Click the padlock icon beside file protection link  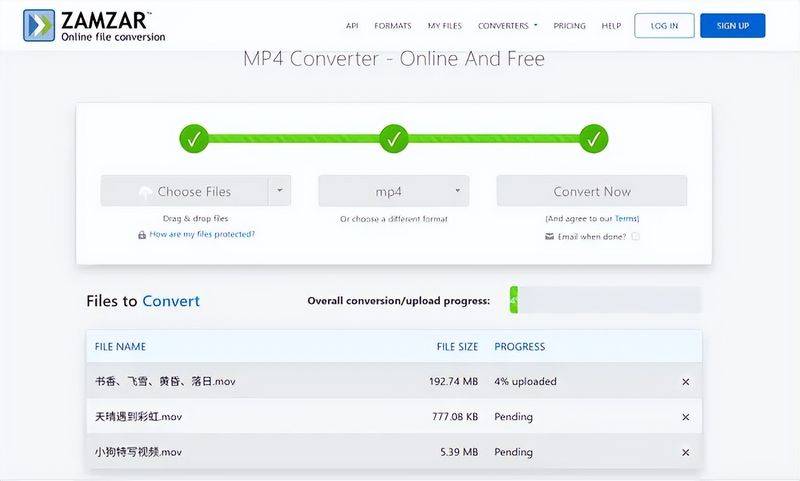tap(142, 235)
